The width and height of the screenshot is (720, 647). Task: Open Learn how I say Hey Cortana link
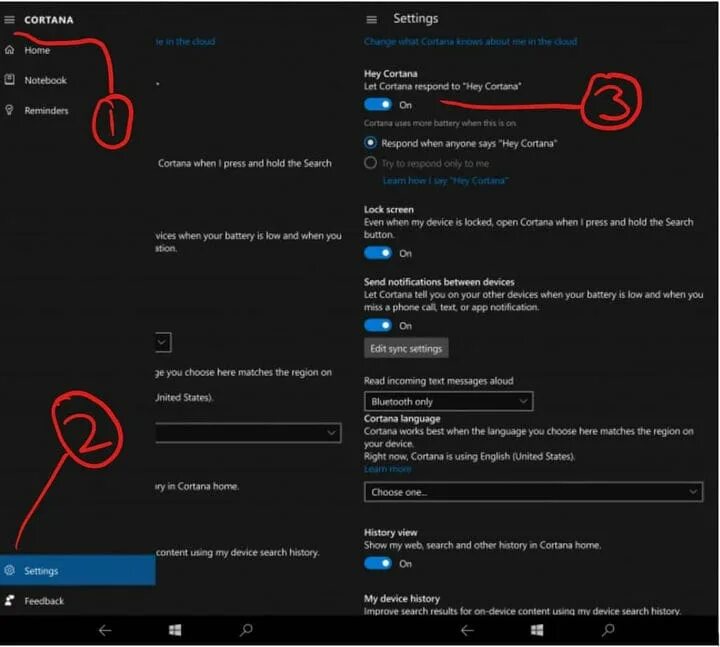click(445, 180)
